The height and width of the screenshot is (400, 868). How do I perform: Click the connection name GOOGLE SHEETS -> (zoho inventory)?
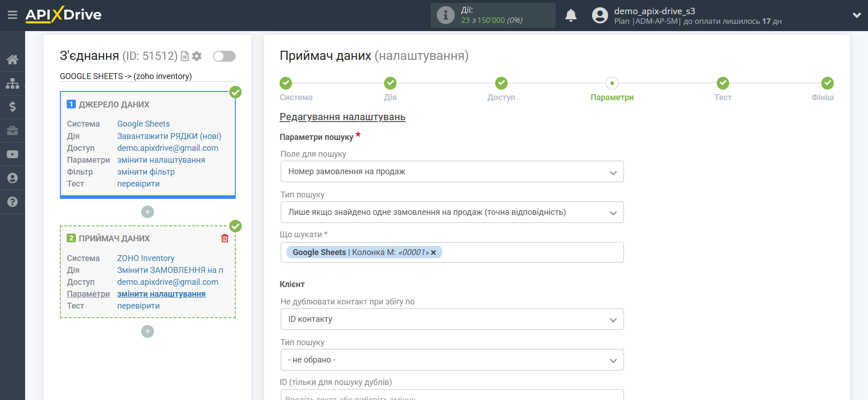(126, 76)
